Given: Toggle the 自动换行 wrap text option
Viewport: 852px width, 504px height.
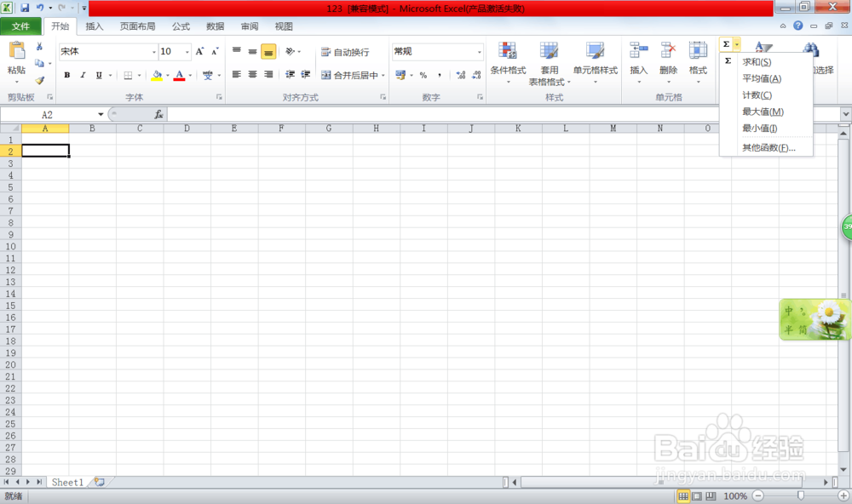Looking at the screenshot, I should pos(345,52).
